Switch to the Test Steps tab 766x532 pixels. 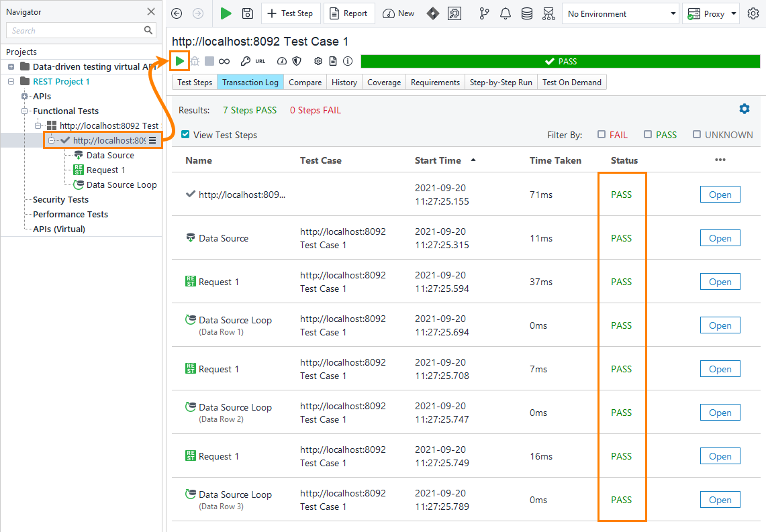tap(194, 83)
